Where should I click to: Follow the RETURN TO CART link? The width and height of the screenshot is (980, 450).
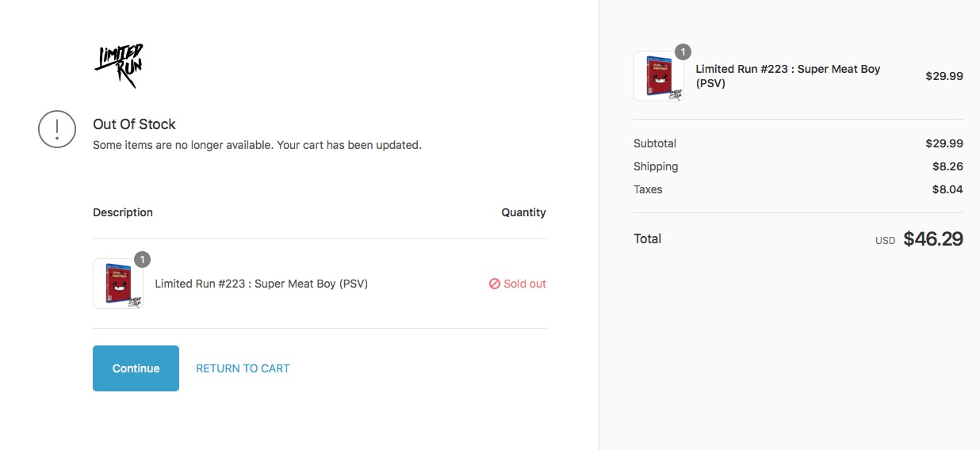pos(243,368)
